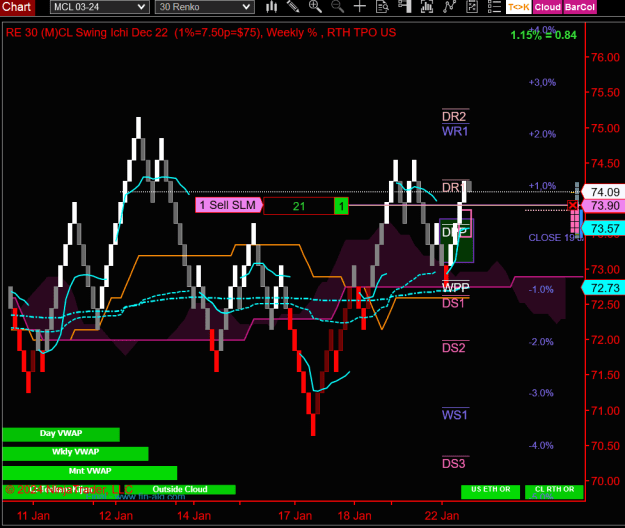The image size is (625, 528).
Task: Select the Chart tab
Action: click(x=17, y=7)
